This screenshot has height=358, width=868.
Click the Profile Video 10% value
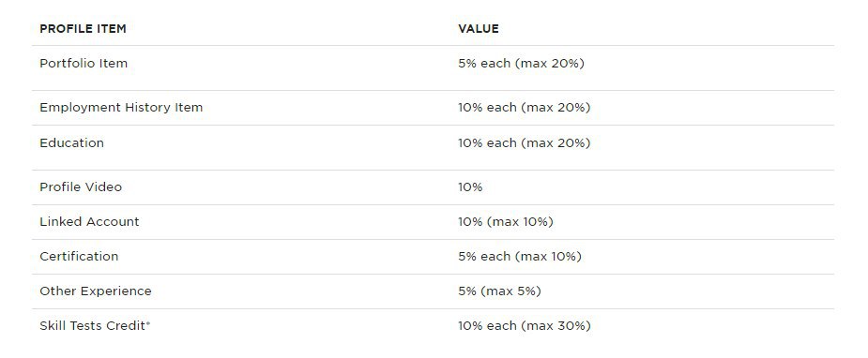[x=470, y=187]
